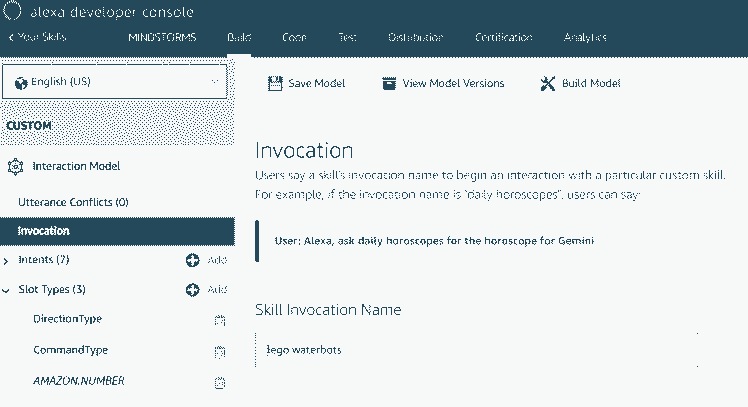Screen dimensions: 748x407
Task: Go back to Your Skills
Action: (37, 37)
